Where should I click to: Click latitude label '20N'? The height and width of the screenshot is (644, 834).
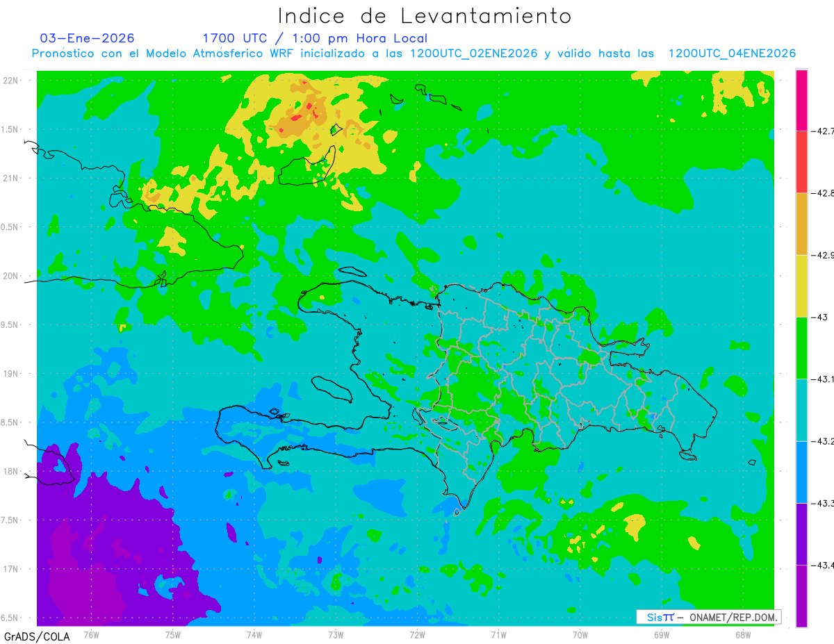[10, 276]
